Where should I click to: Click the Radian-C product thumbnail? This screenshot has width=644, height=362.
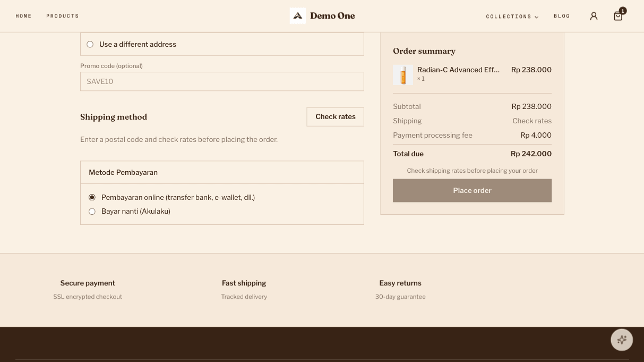(x=403, y=75)
